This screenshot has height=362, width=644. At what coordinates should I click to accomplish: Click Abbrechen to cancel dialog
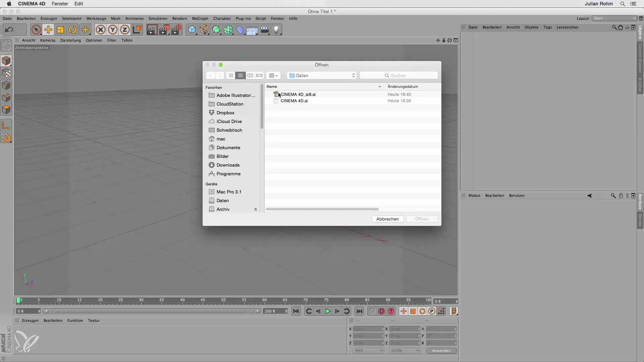(387, 219)
